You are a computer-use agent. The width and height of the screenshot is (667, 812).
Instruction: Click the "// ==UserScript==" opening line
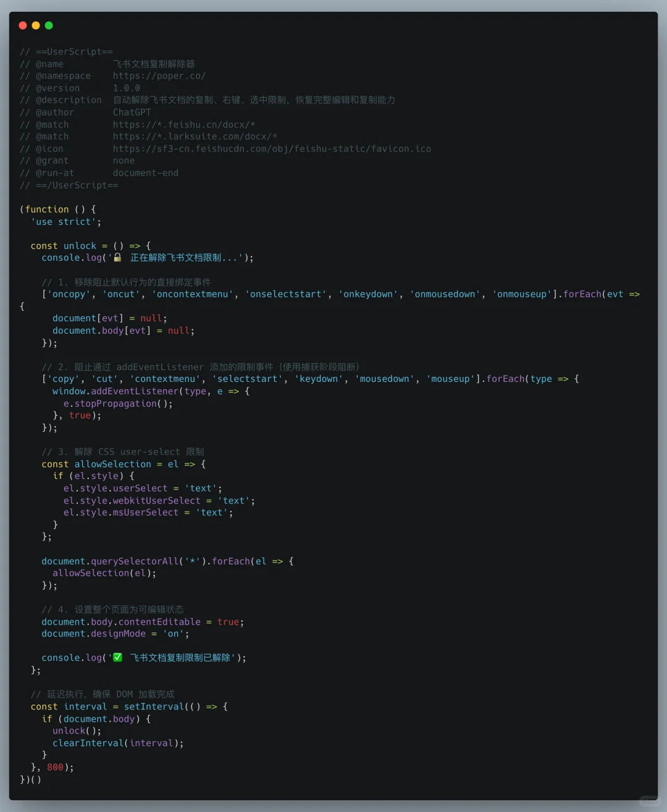point(66,52)
